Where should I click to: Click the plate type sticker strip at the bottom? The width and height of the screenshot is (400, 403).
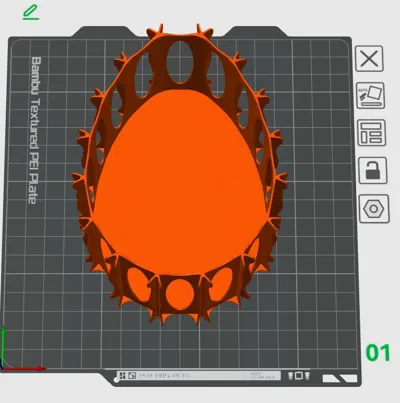199,376
